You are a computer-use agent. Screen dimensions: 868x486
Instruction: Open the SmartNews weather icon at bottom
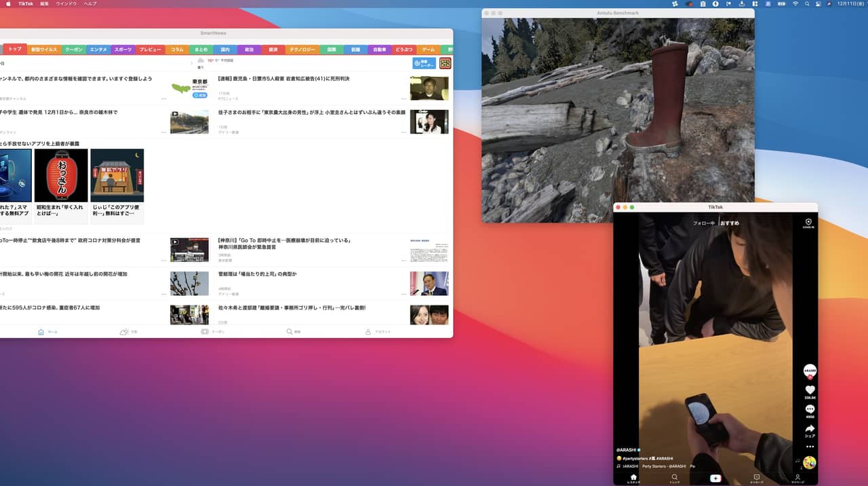point(125,332)
